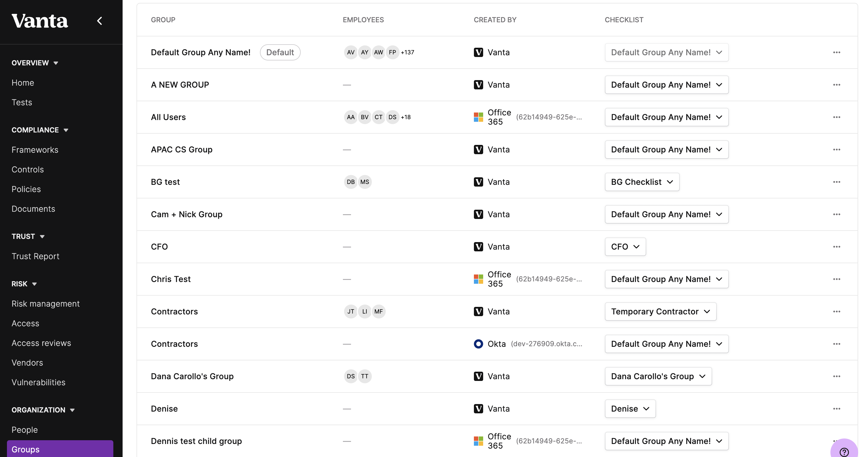This screenshot has height=457, width=868.
Task: Open checklist dropdown for Cam + Nick Group
Action: [x=666, y=214]
